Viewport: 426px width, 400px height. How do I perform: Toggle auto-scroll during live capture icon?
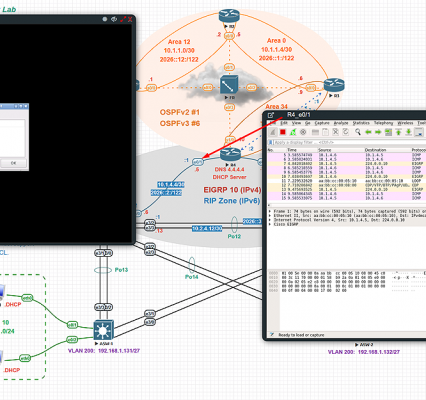(x=419, y=132)
